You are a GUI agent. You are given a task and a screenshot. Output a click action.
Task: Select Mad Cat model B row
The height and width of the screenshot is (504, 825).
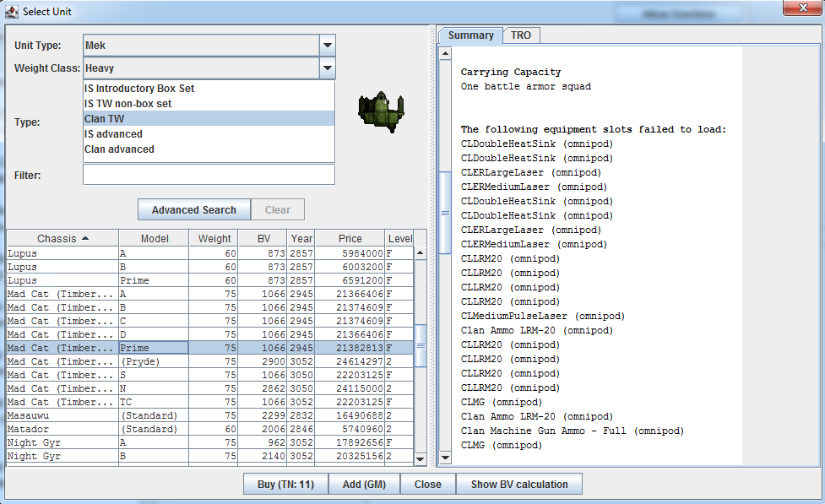(210, 307)
